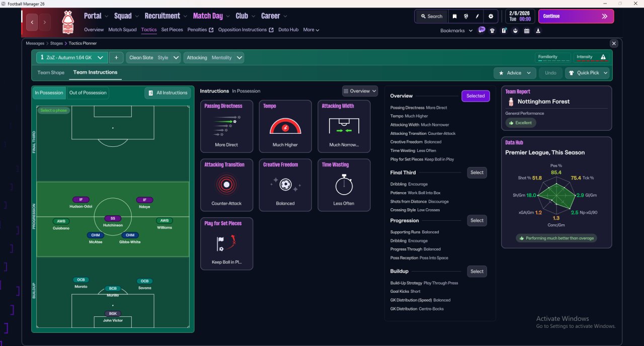
Task: Select the Hutchinson SS player marker
Action: tap(113, 221)
